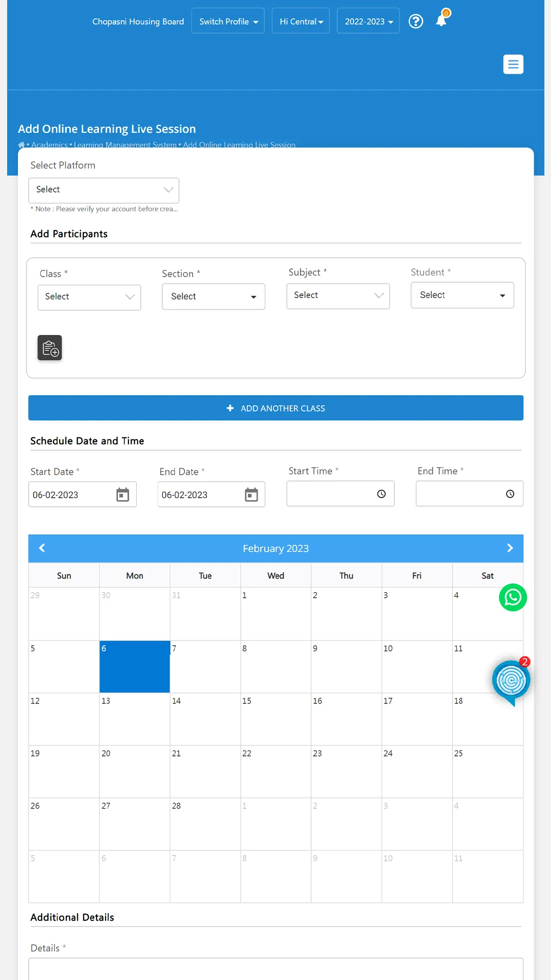Screen dimensions: 551x980
Task: Select February 3 in calendar
Action: [x=417, y=614]
